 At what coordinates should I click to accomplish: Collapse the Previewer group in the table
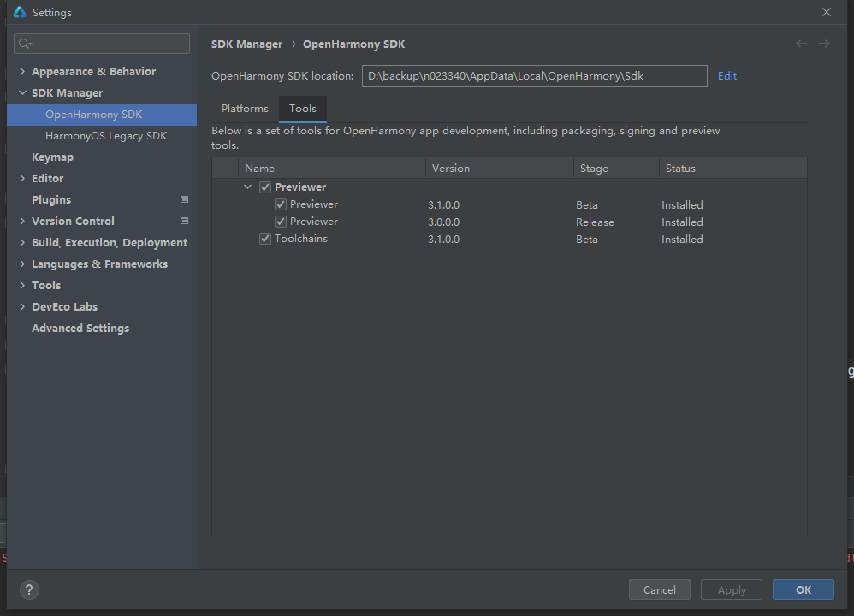(x=248, y=187)
